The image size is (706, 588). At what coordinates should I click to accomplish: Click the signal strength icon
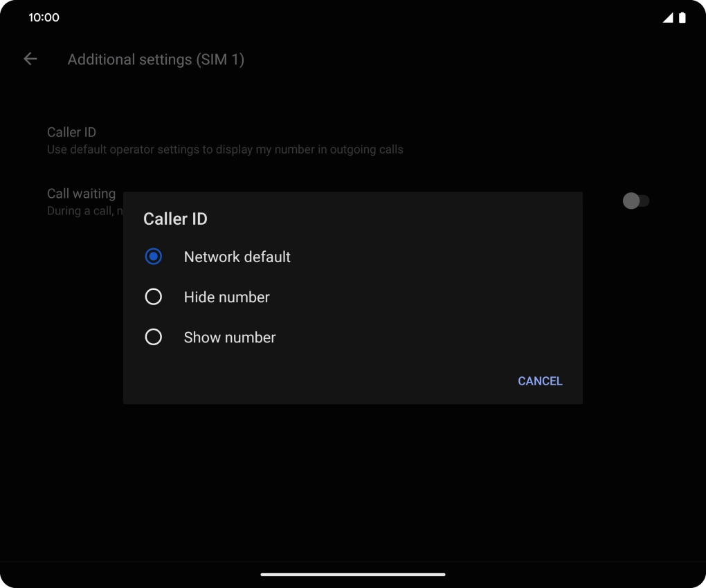pyautogui.click(x=667, y=19)
